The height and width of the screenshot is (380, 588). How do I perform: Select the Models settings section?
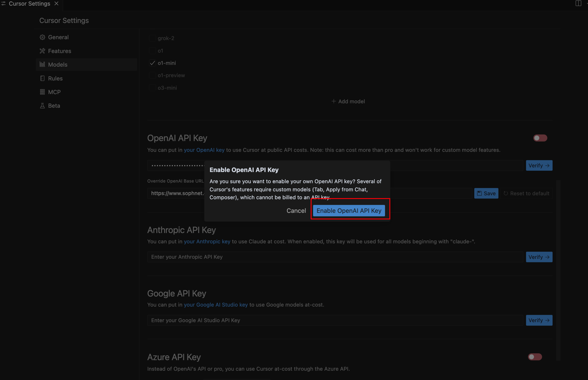point(86,65)
